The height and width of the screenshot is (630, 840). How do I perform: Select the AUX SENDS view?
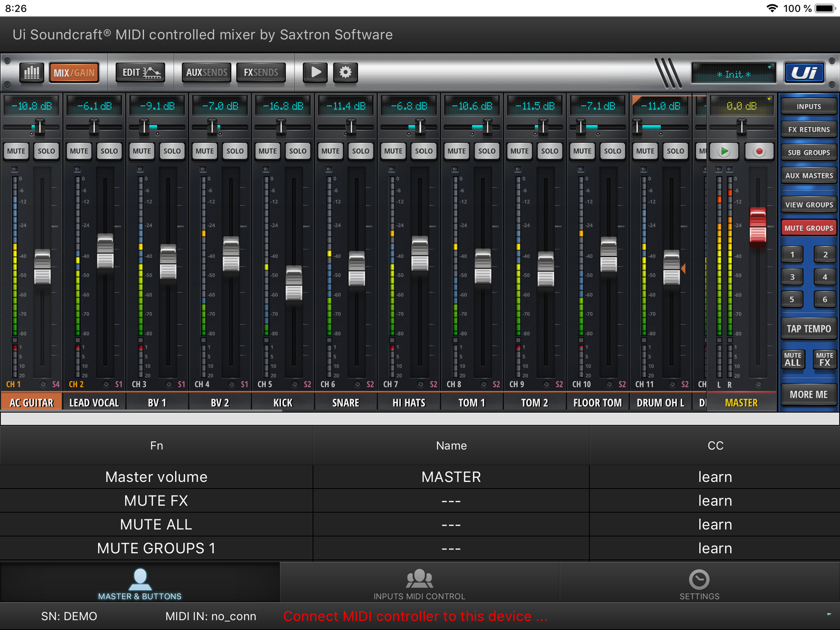[206, 72]
